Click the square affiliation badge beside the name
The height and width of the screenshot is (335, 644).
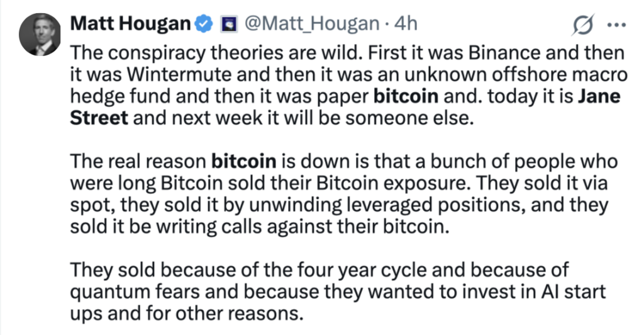[x=227, y=25]
